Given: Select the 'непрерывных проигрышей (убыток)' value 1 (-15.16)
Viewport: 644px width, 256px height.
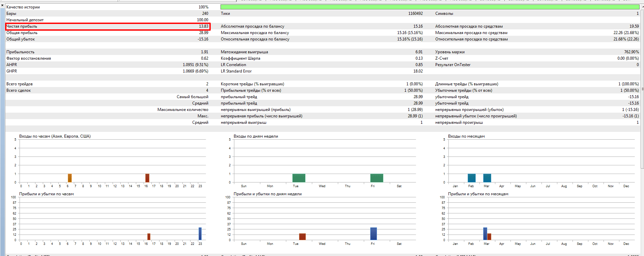Looking at the screenshot, I should 631,110.
